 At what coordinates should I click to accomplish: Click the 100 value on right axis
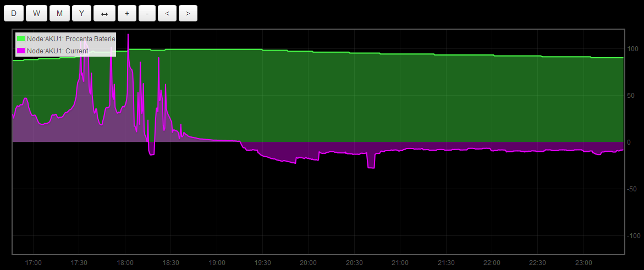point(631,49)
